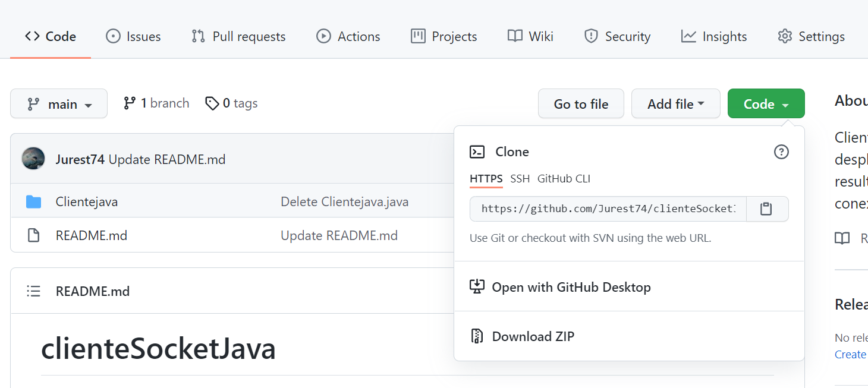
Task: Click the README.md file icon
Action: click(34, 236)
